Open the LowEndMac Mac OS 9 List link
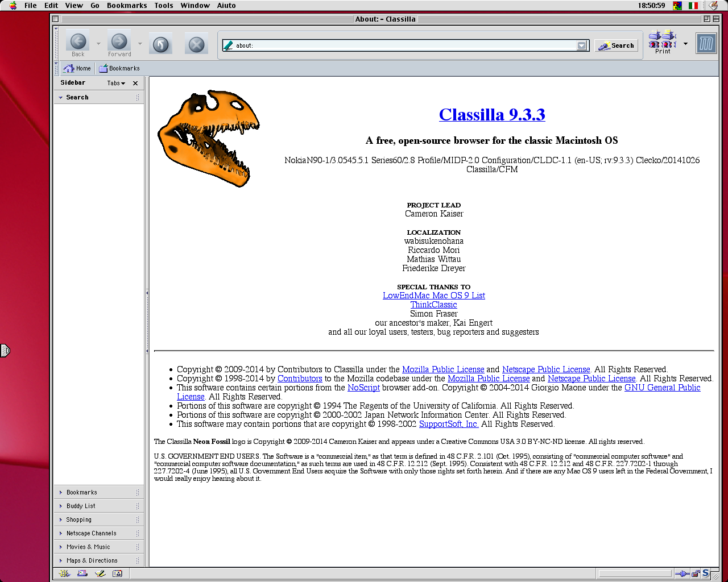The image size is (728, 582). tap(434, 296)
